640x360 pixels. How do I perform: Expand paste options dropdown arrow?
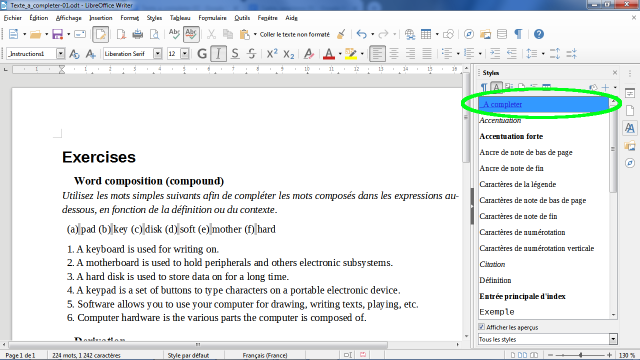(255, 34)
